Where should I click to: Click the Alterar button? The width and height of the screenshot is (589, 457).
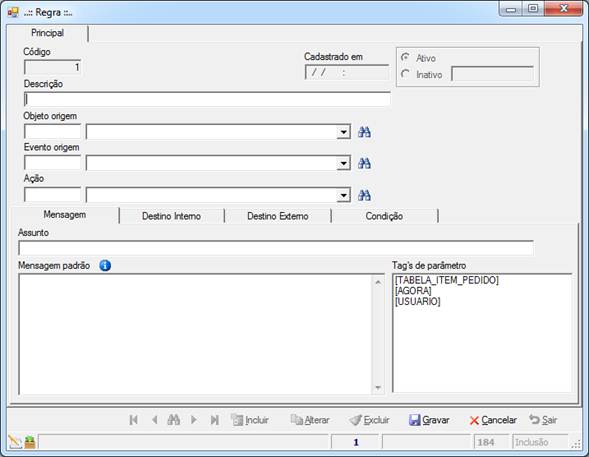(x=310, y=420)
